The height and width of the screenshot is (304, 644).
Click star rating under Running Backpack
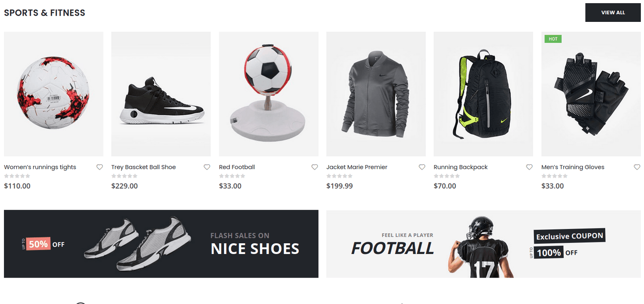[x=447, y=176]
